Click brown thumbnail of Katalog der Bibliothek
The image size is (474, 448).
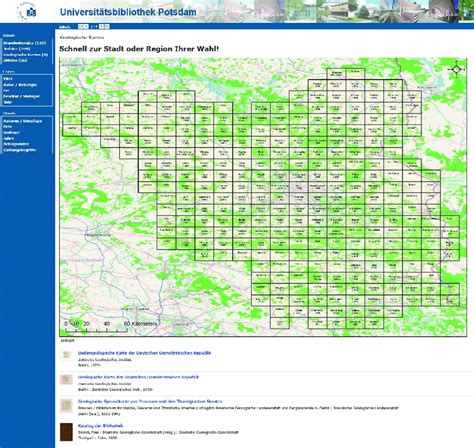point(66,432)
